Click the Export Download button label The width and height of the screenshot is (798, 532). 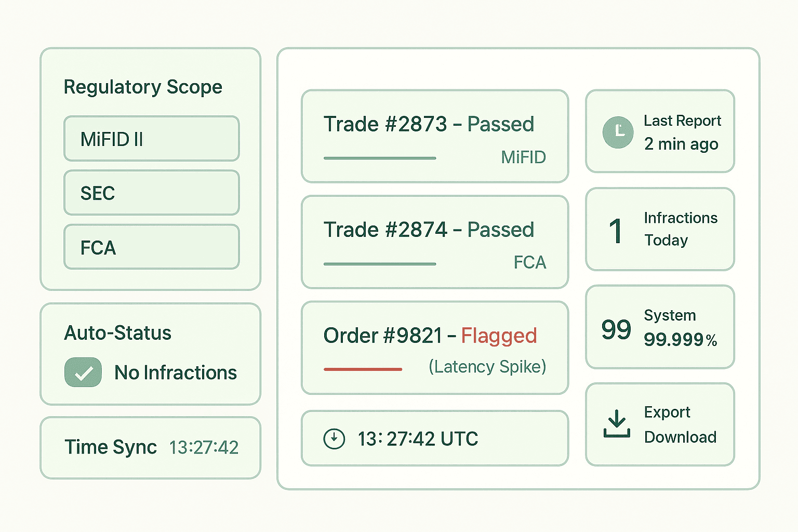(x=680, y=424)
